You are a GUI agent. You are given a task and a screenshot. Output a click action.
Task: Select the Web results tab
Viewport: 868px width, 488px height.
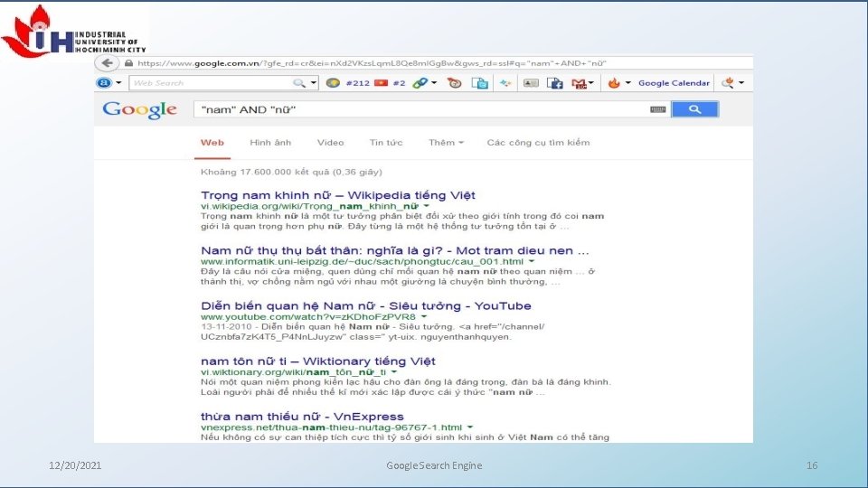pyautogui.click(x=212, y=143)
